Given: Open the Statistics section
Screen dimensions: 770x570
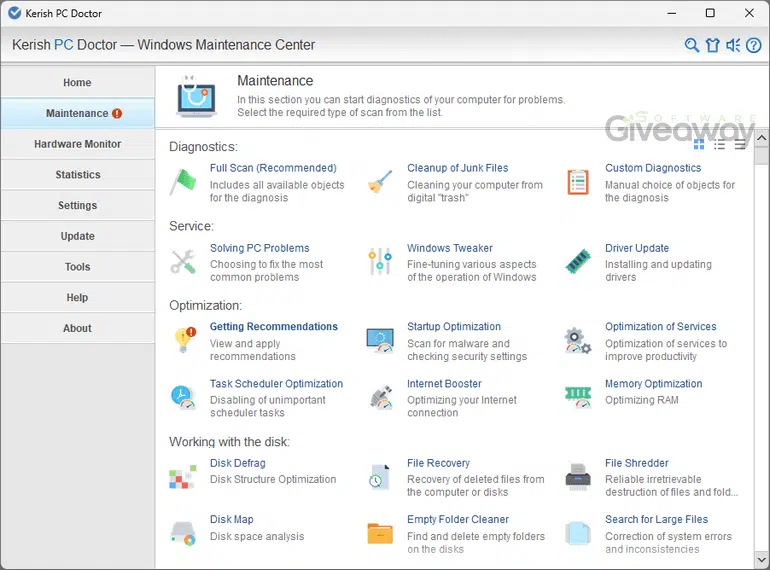Looking at the screenshot, I should click(x=78, y=175).
